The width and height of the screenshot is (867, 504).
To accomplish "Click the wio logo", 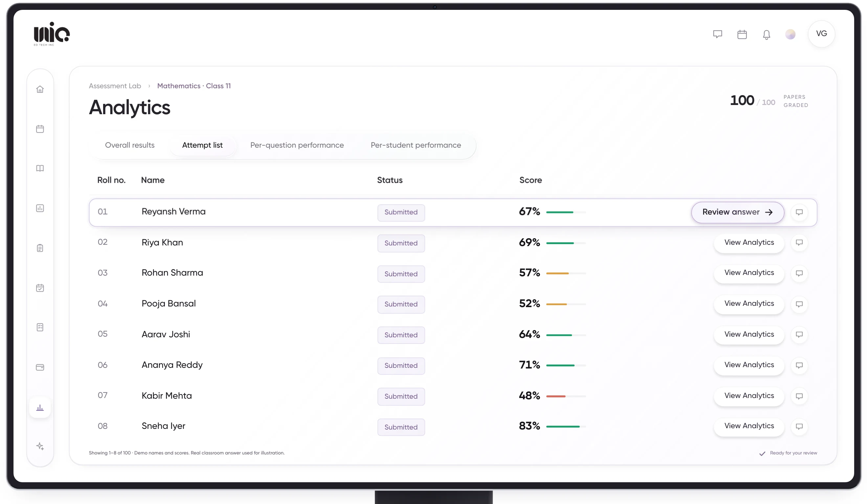I will click(x=52, y=33).
